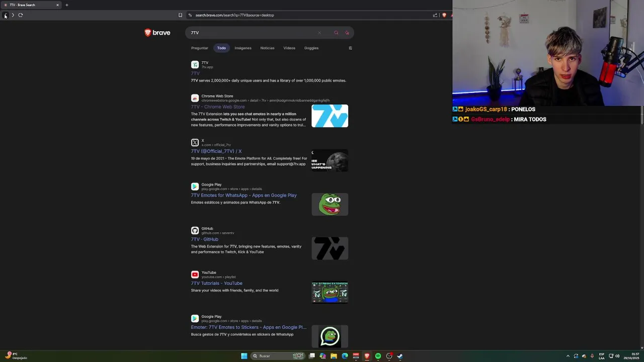Viewport: 644px width, 362px height.
Task: Open the Windows Start menu
Action: [x=244, y=356]
